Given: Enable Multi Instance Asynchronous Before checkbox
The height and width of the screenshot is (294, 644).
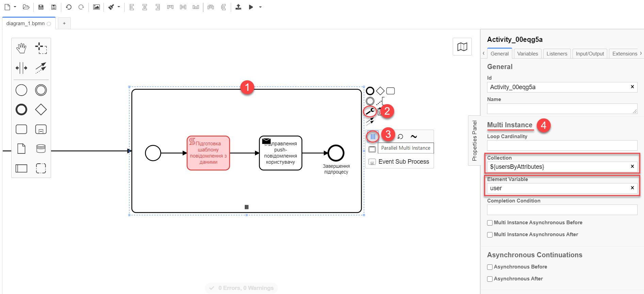Looking at the screenshot, I should [x=490, y=223].
